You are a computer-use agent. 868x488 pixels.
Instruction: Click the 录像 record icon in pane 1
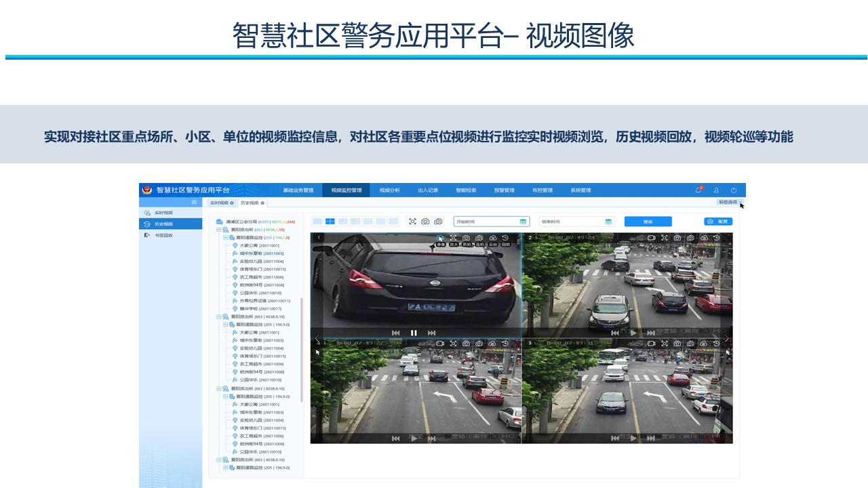(441, 239)
